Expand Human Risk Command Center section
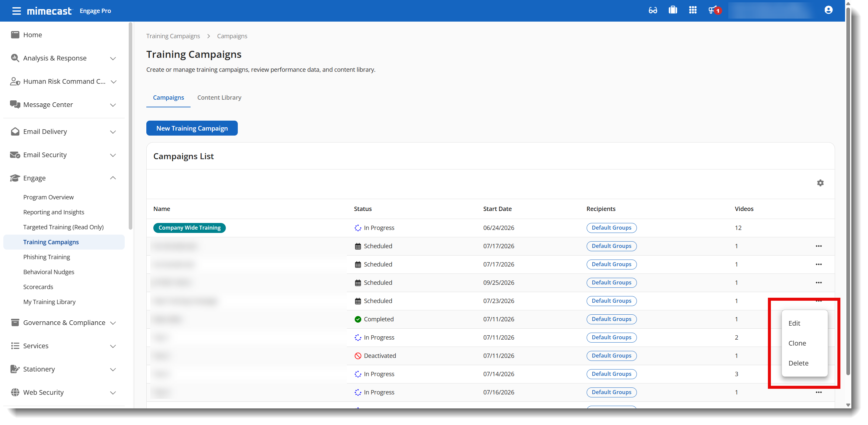 click(113, 82)
